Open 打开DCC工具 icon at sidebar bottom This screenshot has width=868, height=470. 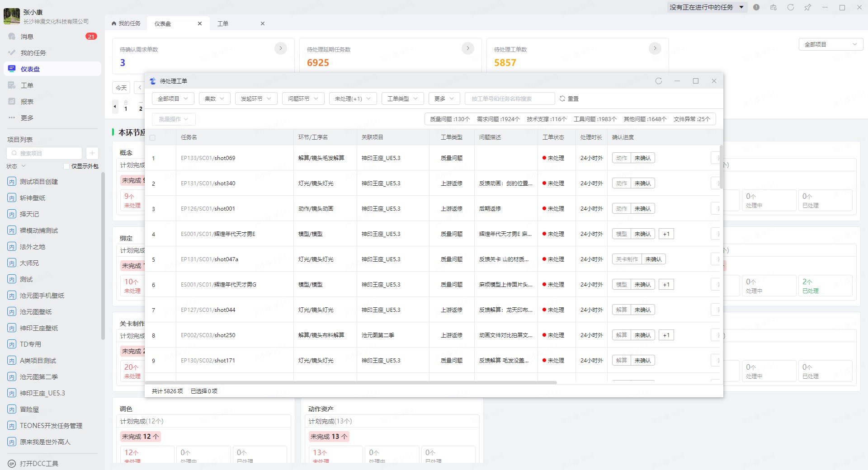12,464
